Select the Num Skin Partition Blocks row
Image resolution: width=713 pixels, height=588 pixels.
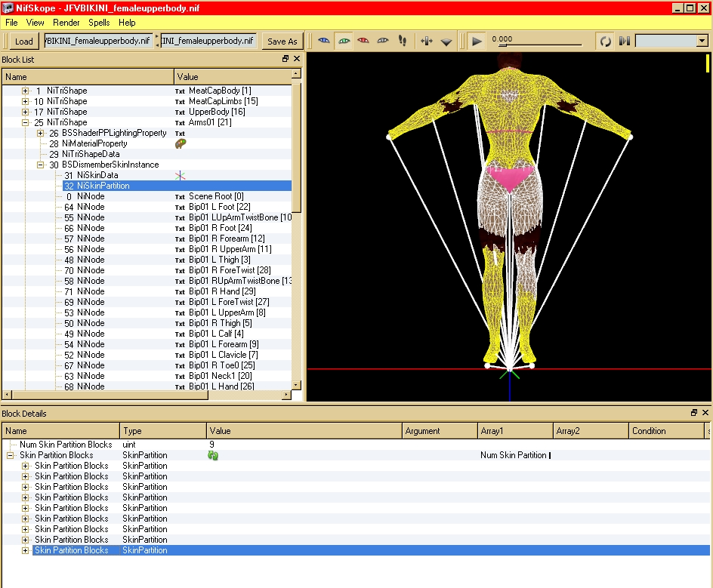356,445
